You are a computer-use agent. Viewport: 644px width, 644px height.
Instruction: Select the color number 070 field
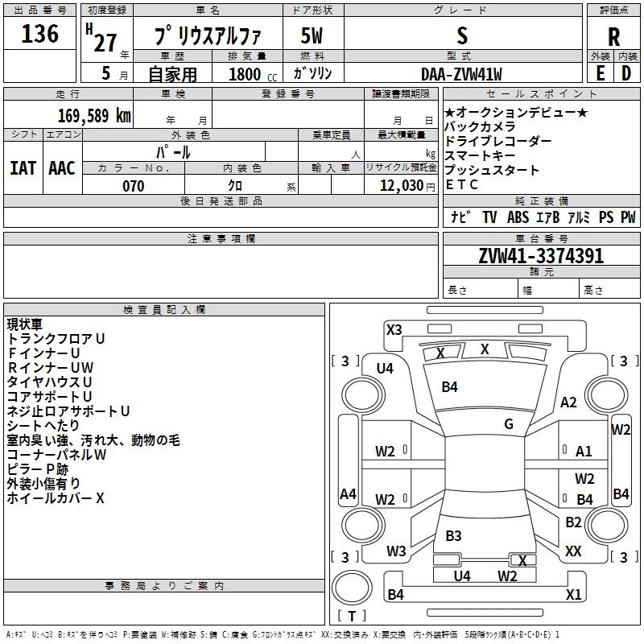click(x=133, y=186)
